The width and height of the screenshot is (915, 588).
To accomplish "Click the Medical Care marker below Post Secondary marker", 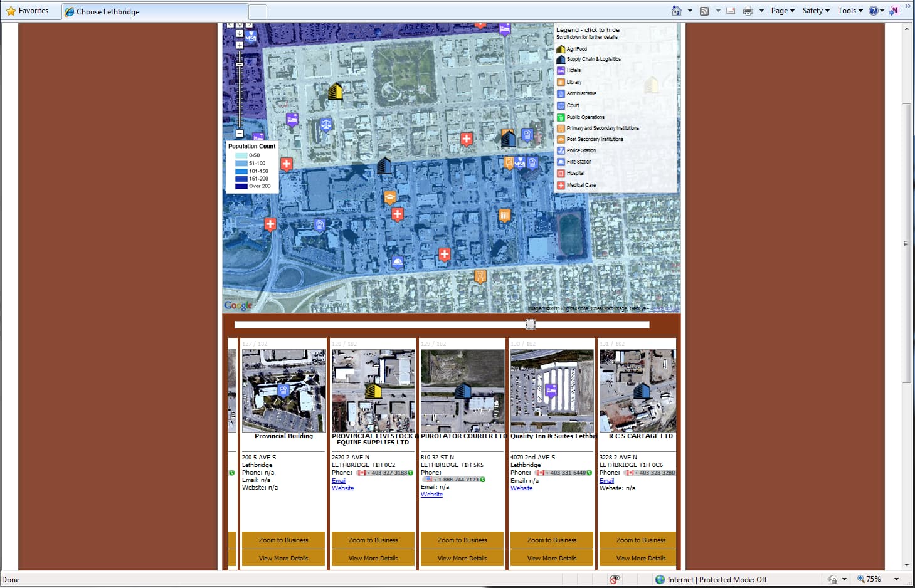I will 397,215.
